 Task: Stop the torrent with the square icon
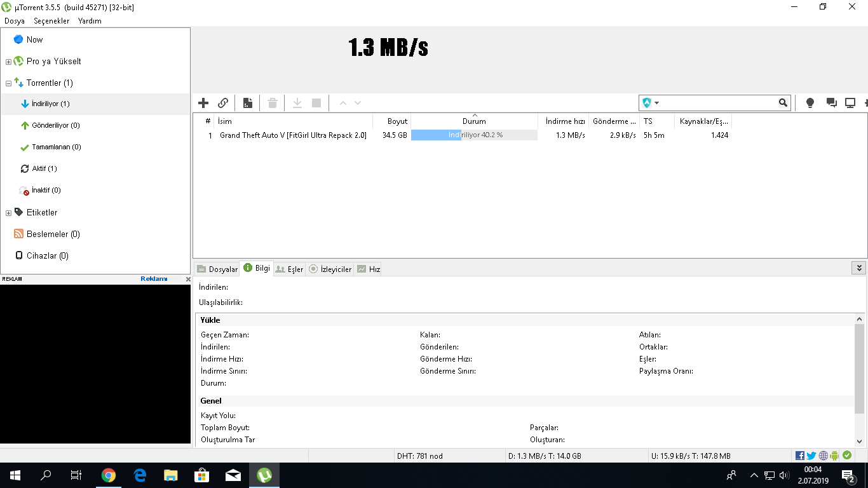(x=316, y=103)
